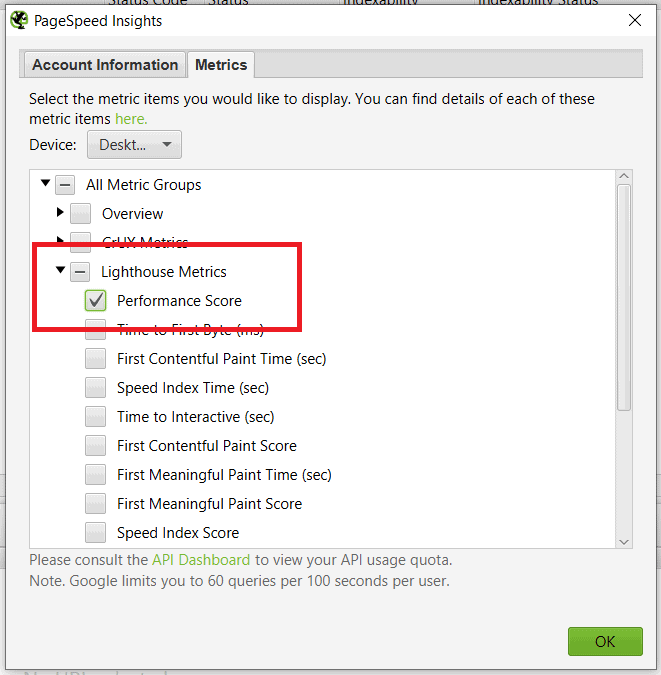Enable First Contentful Paint Time (sec)
The width and height of the screenshot is (661, 675).
click(95, 359)
